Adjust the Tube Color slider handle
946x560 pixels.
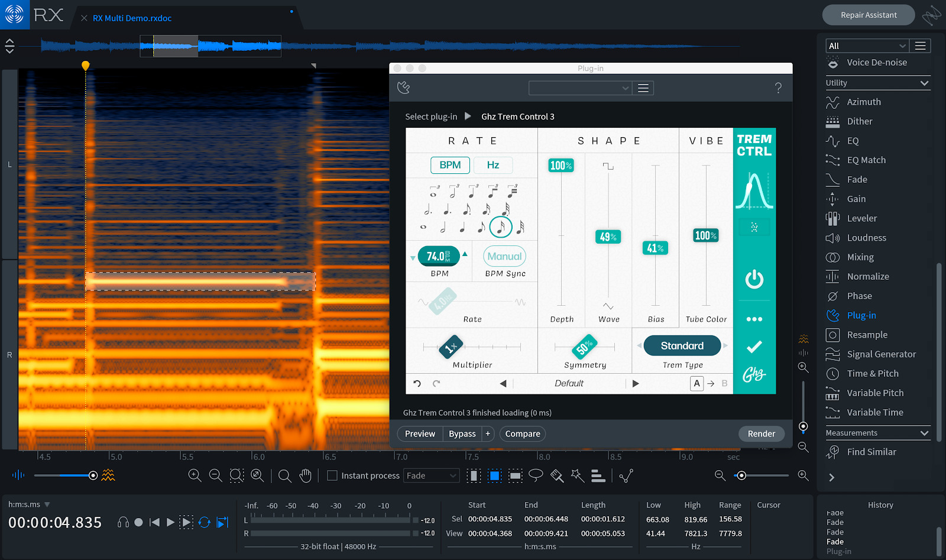(706, 235)
